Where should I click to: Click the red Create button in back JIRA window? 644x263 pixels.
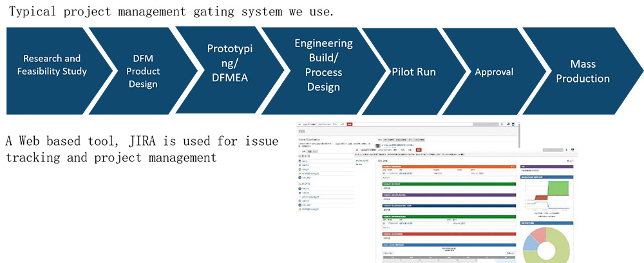coord(350,124)
